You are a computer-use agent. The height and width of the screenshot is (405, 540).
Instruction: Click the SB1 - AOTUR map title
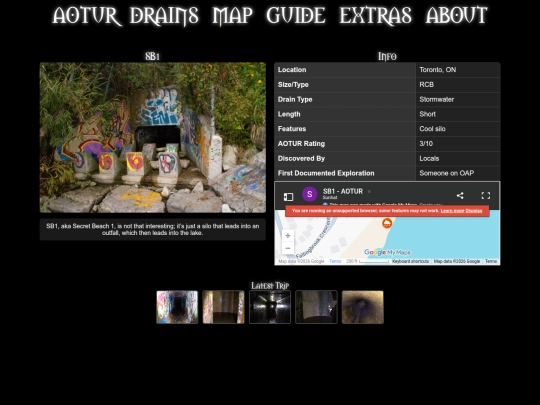click(x=343, y=191)
